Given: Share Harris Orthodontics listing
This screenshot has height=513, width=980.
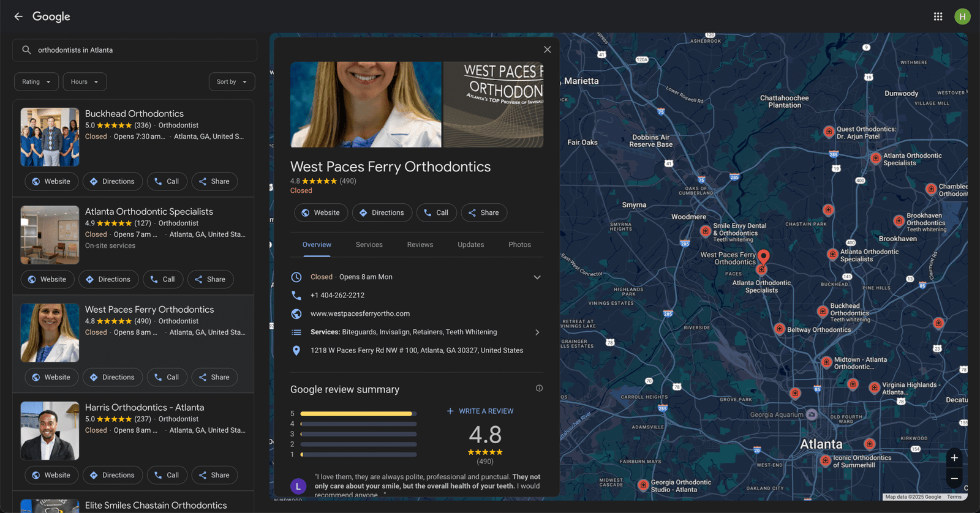Looking at the screenshot, I should [214, 475].
